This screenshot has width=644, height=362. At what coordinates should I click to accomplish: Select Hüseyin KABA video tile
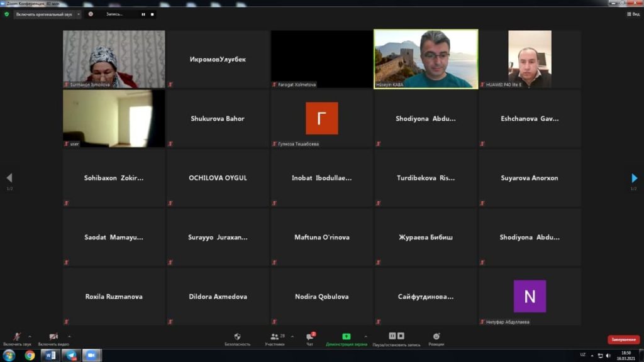426,59
